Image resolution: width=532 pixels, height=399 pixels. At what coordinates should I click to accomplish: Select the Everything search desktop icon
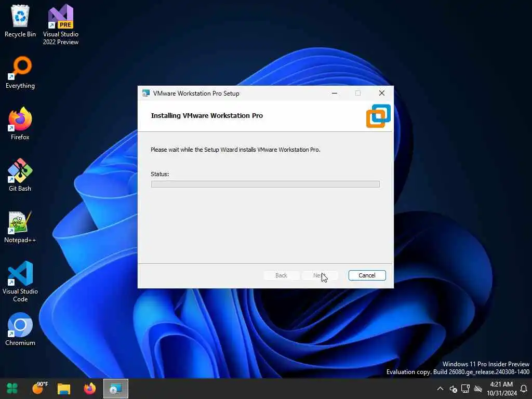(x=20, y=73)
